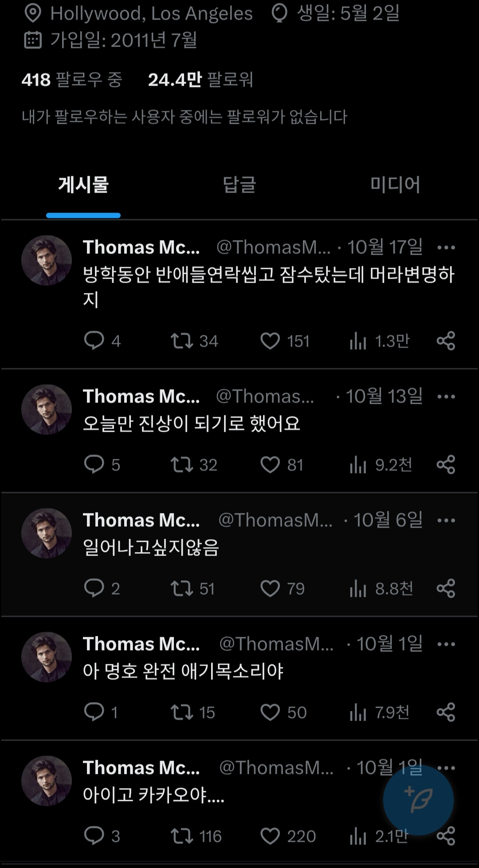Repost the October 13 post
This screenshot has width=479, height=868.
coord(182,465)
